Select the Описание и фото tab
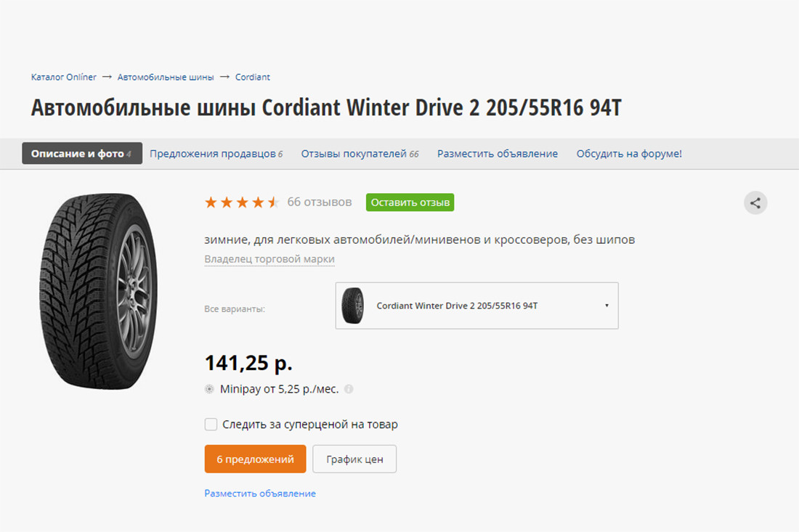 click(x=82, y=153)
